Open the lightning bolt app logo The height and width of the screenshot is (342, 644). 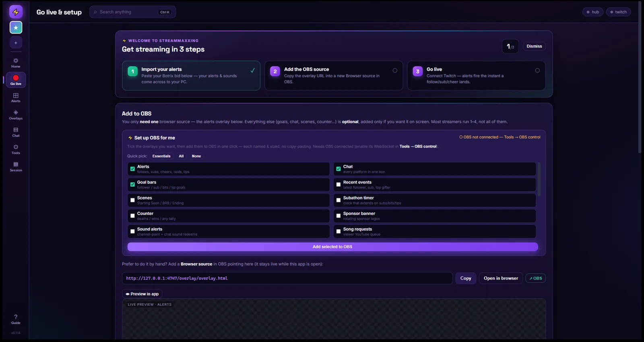16,12
